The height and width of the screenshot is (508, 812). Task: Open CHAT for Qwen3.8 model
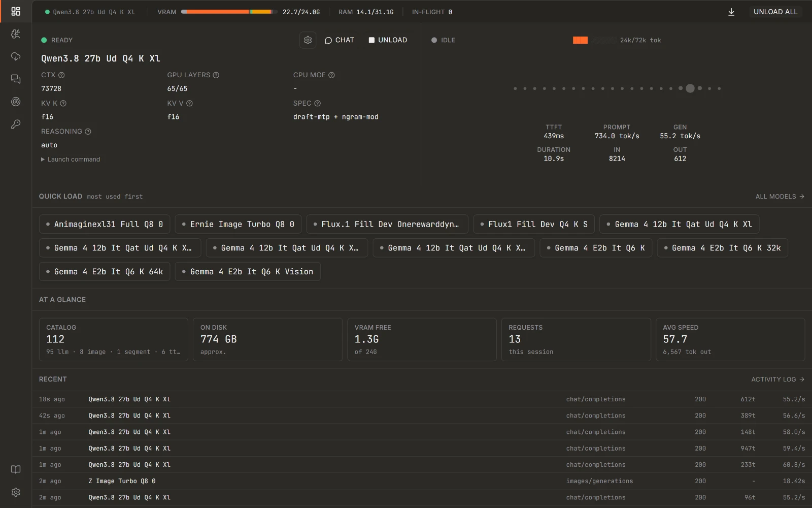(340, 40)
